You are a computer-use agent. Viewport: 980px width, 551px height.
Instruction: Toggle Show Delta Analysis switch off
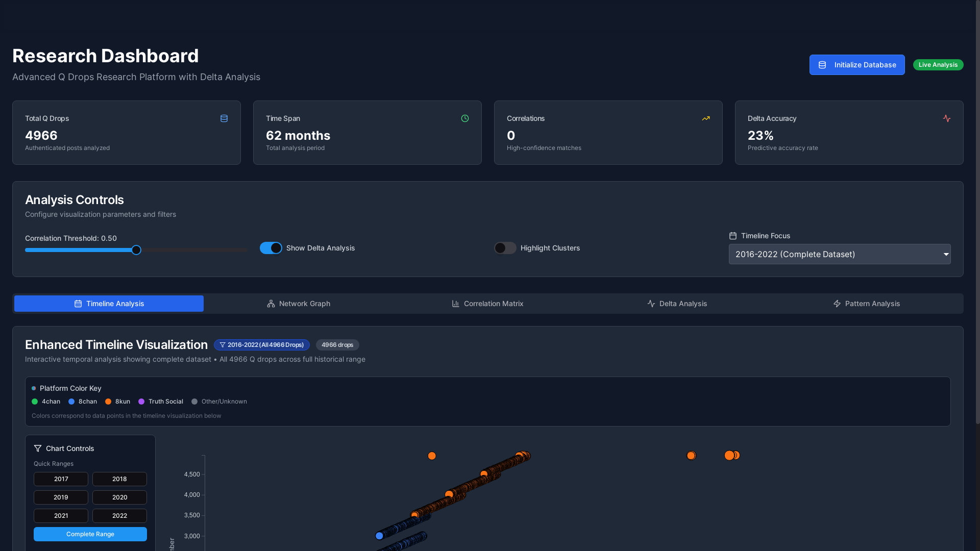tap(271, 248)
